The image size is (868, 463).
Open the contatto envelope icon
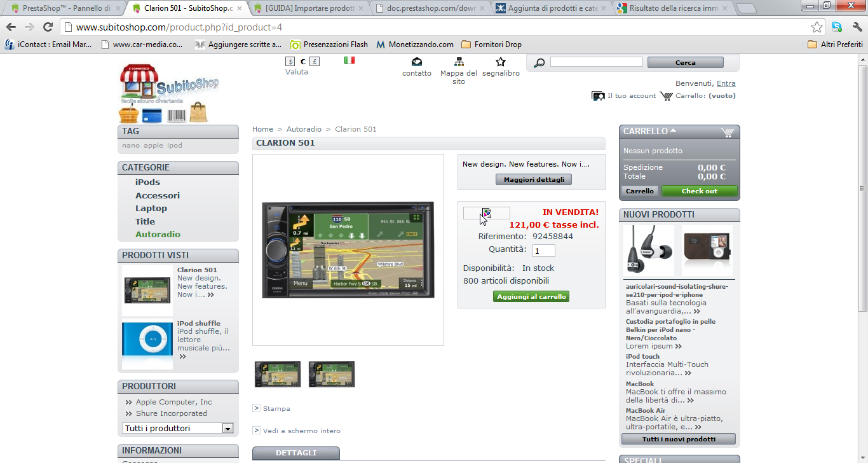417,62
